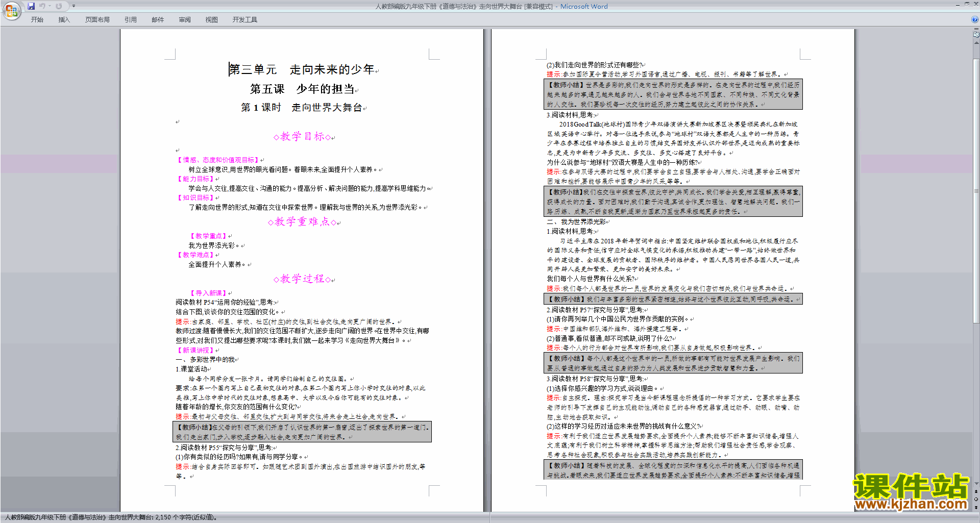980x523 pixels.
Task: Click the 【新课讲授】 label
Action: (195, 351)
